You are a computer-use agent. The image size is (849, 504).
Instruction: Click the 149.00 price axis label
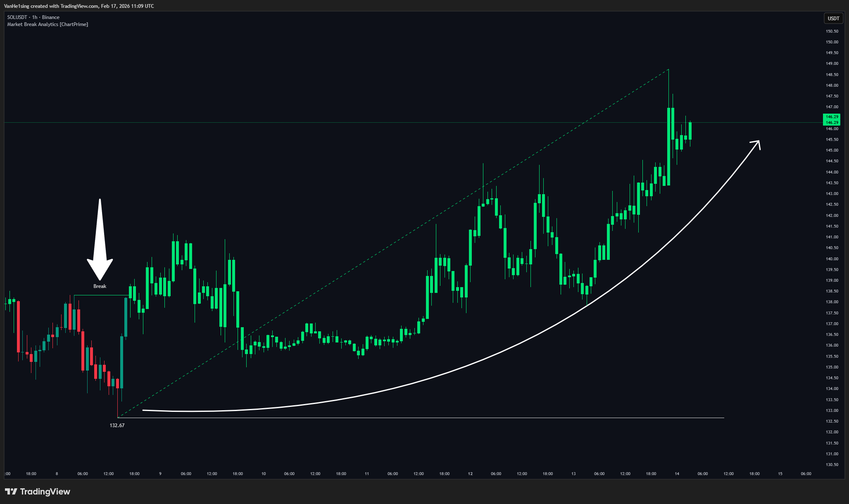(832, 64)
